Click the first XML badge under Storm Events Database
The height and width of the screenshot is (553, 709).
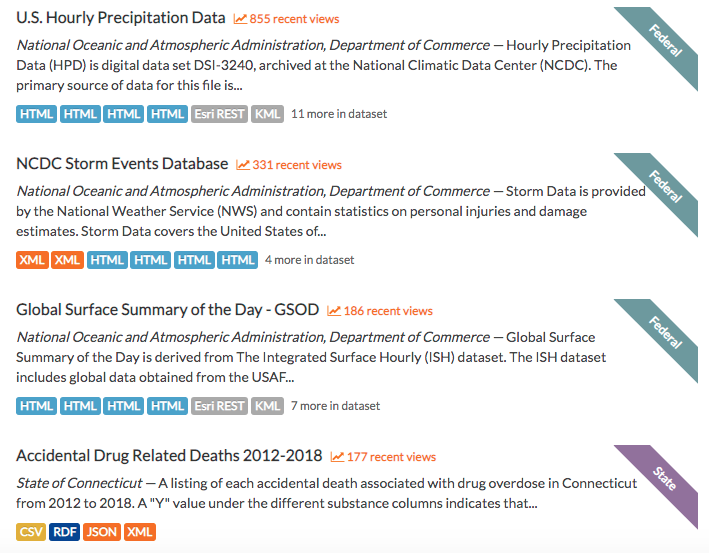(x=32, y=260)
